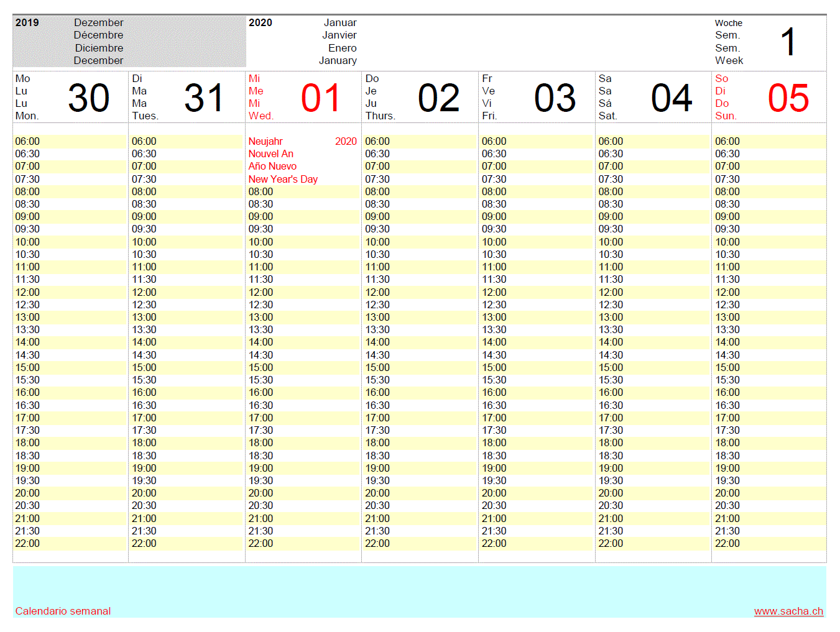This screenshot has width=840, height=632.
Task: Select the 14:00 slot on Tuesday
Action: (187, 342)
